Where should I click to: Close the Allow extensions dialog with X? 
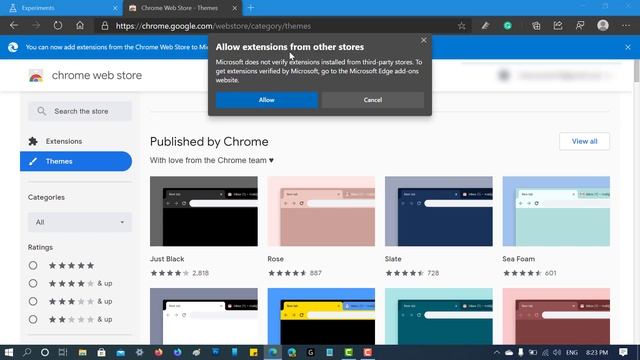(424, 40)
